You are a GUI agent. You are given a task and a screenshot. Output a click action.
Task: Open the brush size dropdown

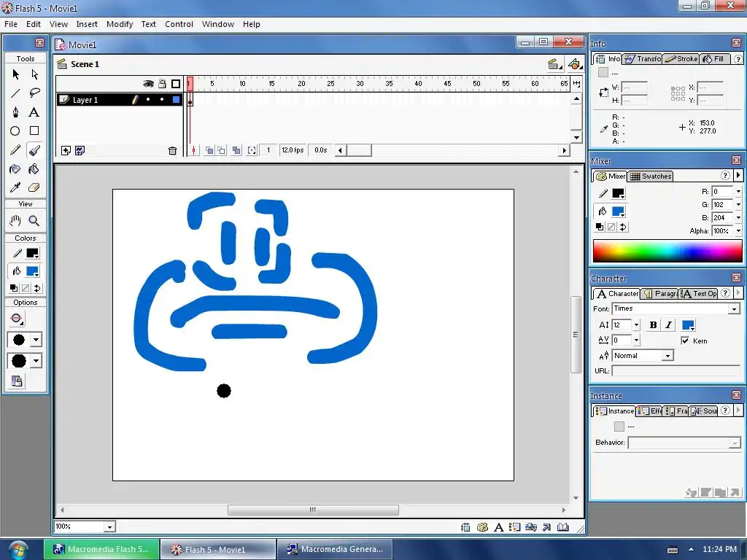point(36,340)
